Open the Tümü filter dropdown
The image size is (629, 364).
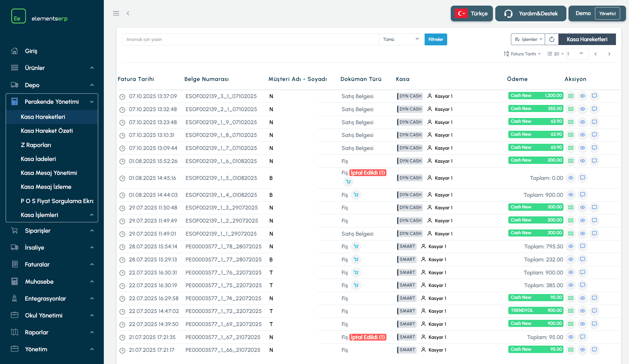(401, 39)
